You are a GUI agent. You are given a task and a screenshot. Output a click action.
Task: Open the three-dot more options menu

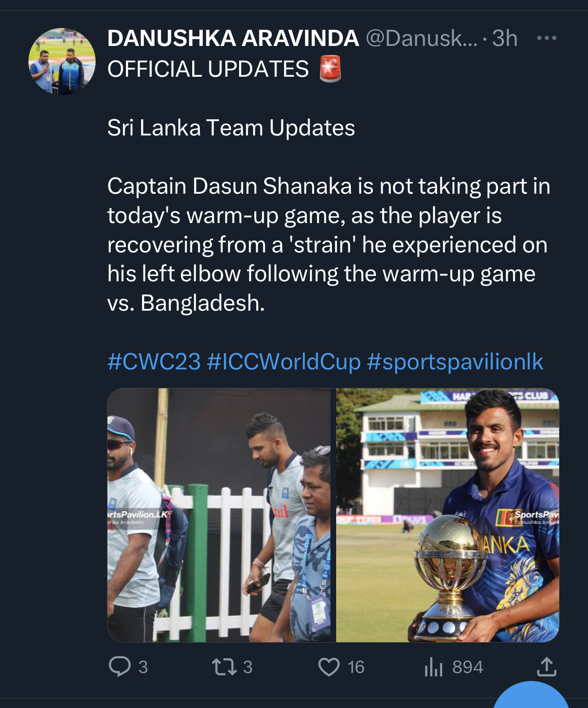tap(547, 38)
